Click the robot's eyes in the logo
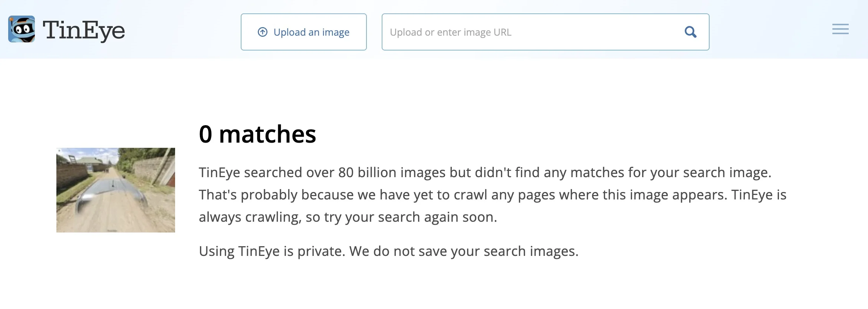 tap(22, 29)
